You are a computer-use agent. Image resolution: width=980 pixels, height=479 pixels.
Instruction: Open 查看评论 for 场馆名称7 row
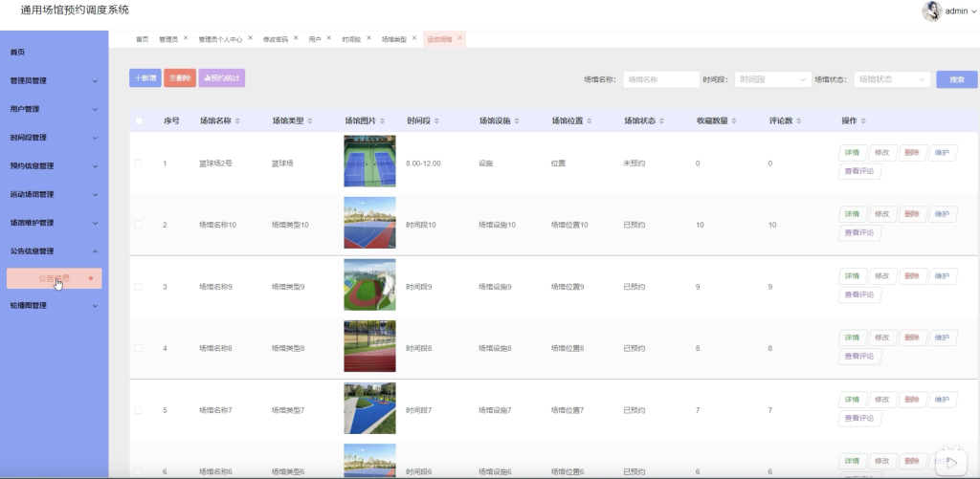click(x=860, y=419)
